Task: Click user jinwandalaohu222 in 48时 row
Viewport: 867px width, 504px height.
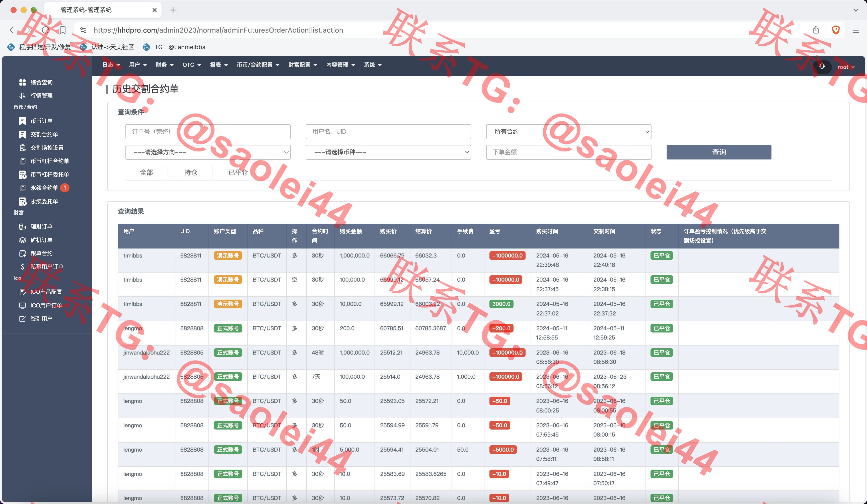Action: [146, 353]
